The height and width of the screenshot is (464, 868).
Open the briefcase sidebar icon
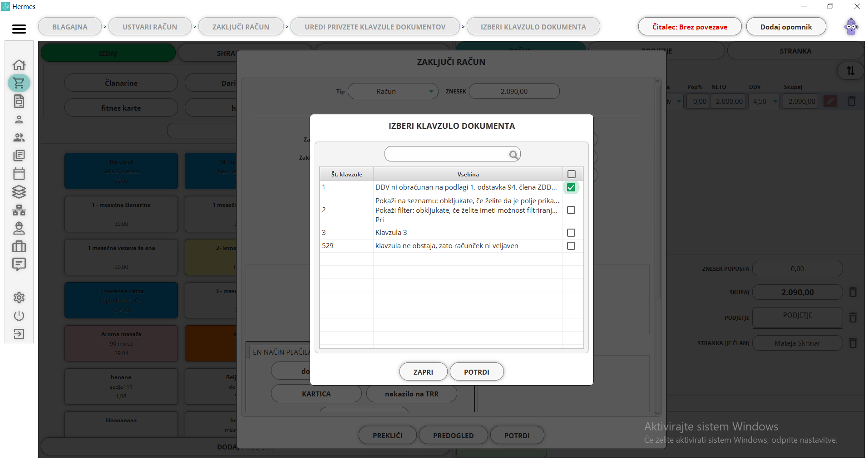19,246
